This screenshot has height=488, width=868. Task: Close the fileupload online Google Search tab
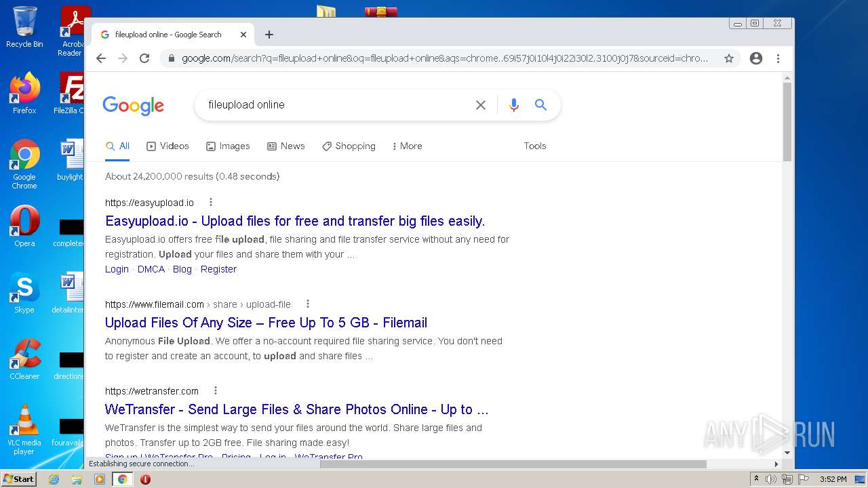coord(243,35)
